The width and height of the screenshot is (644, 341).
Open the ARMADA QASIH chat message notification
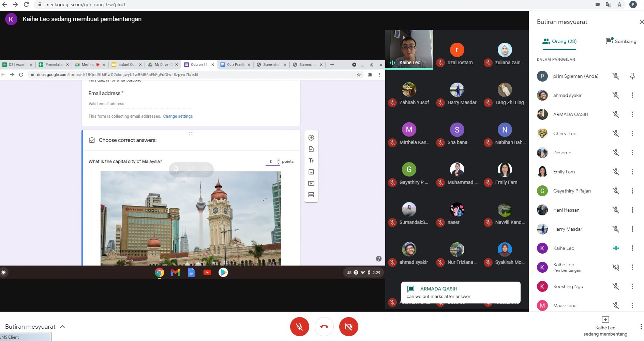point(461,292)
